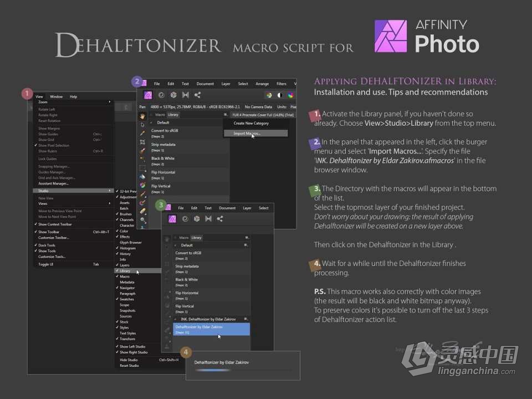Open the Help menu
This screenshot has height=399, width=532.
tap(73, 96)
